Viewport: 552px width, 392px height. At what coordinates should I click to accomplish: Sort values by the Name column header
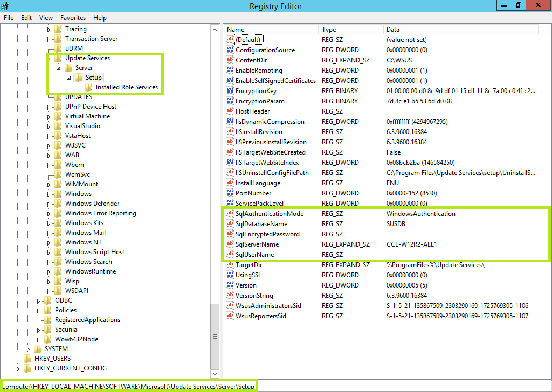[x=271, y=30]
